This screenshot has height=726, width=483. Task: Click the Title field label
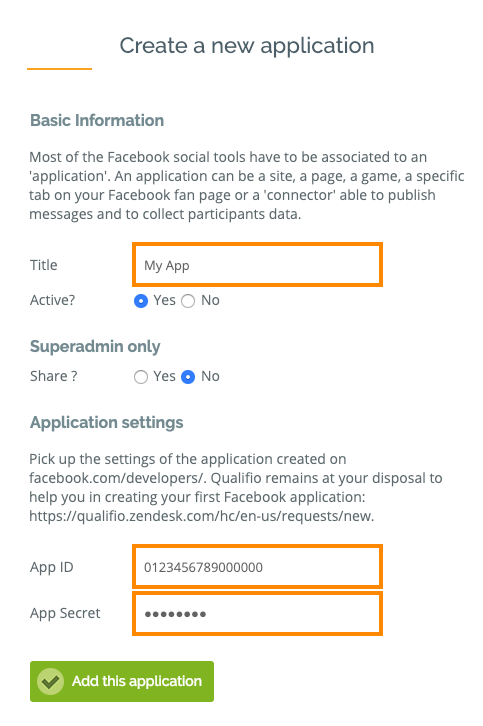pos(44,265)
